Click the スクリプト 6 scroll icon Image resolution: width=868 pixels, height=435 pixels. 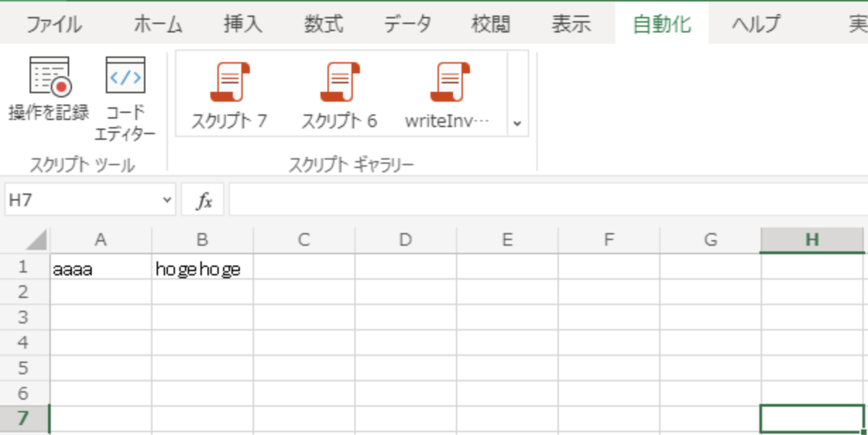tap(337, 78)
